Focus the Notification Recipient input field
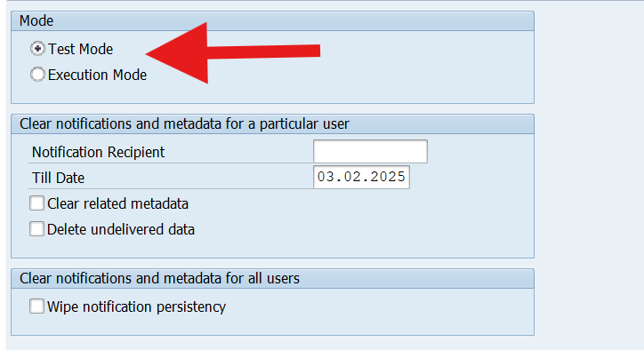The image size is (644, 350). tap(370, 151)
